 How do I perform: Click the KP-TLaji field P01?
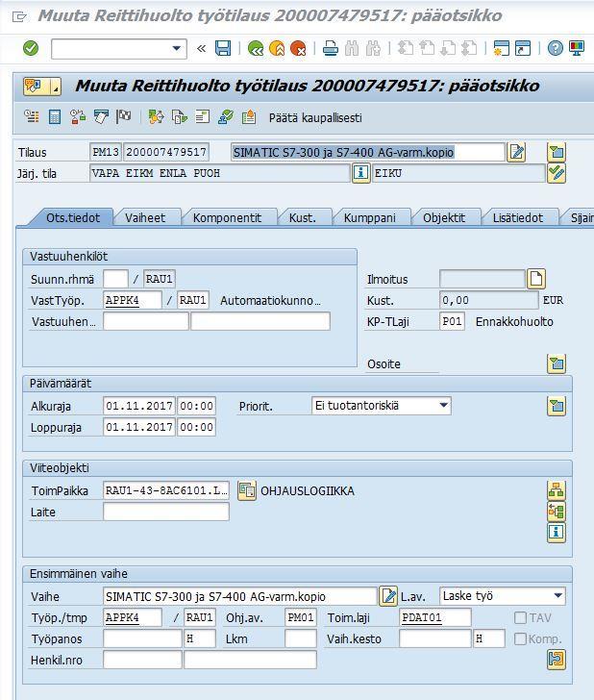[452, 321]
